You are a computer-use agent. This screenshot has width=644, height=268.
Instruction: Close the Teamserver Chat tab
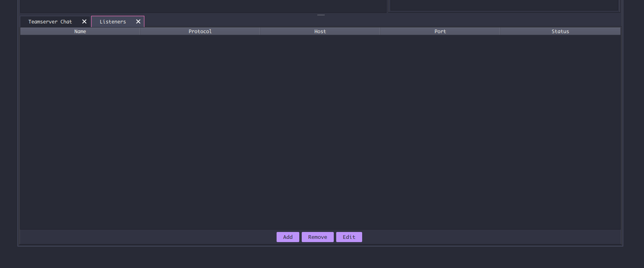coord(84,21)
